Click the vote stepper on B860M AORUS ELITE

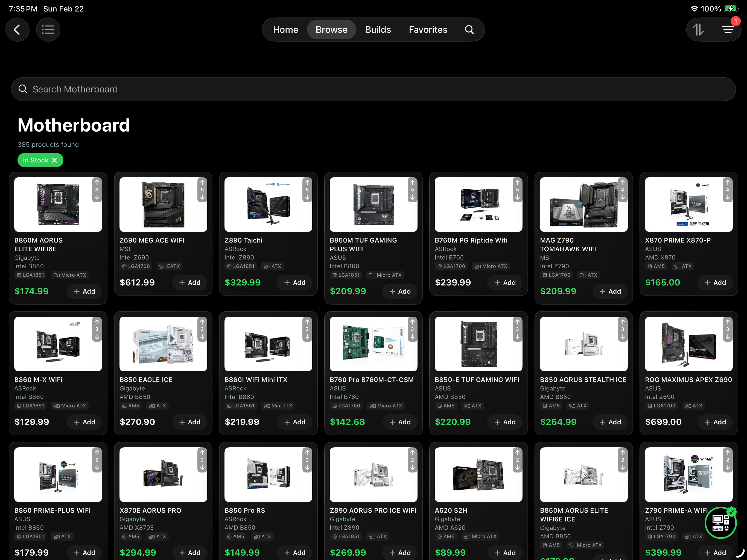click(97, 190)
